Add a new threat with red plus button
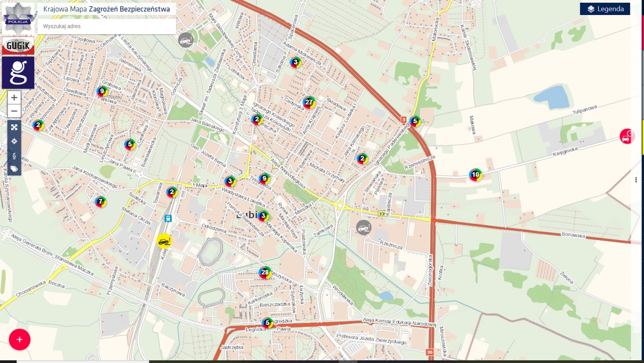 coord(20,339)
